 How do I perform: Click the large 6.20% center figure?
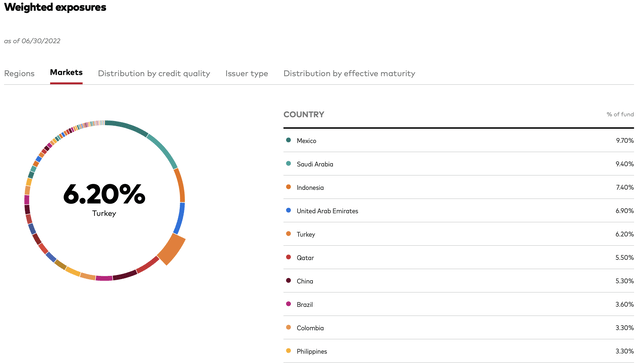click(x=104, y=194)
